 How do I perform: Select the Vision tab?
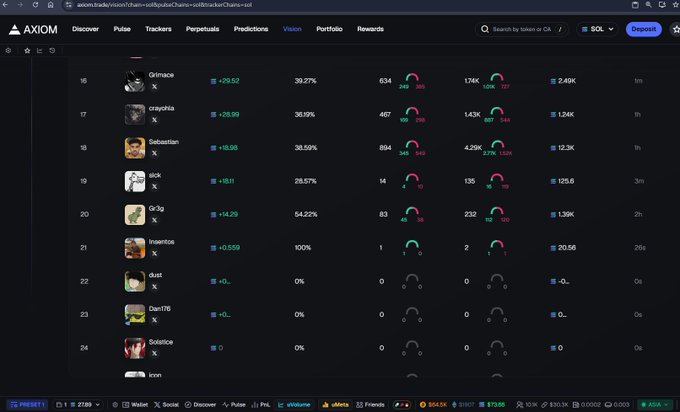(x=292, y=29)
